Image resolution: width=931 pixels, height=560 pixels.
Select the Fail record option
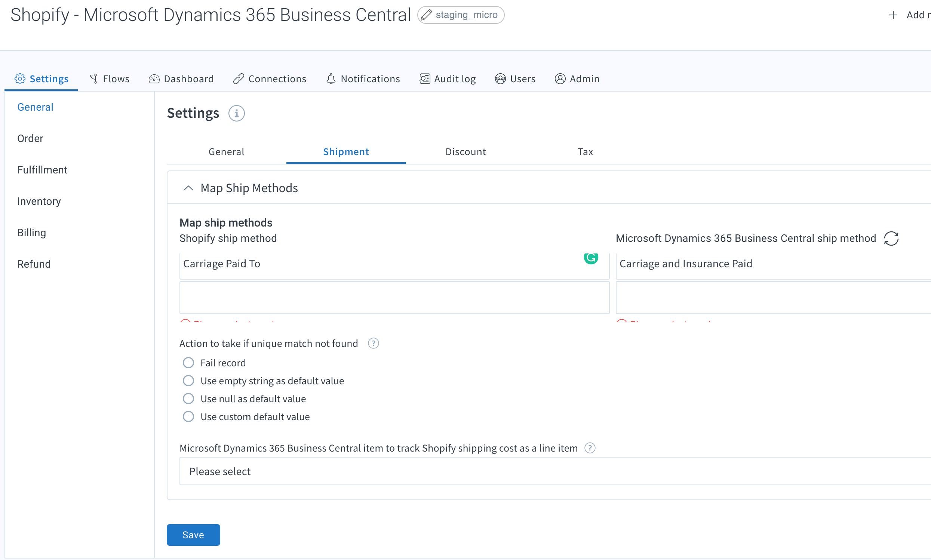pyautogui.click(x=188, y=363)
